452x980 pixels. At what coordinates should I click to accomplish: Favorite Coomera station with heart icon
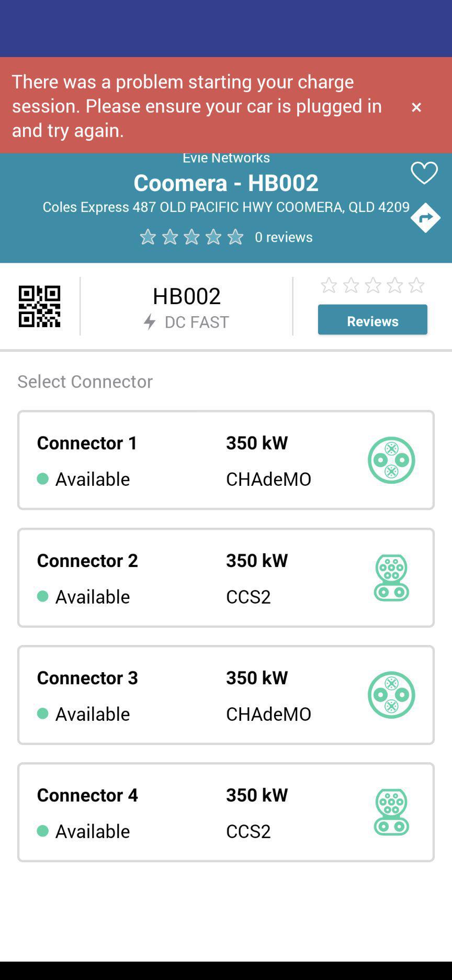[x=424, y=173]
